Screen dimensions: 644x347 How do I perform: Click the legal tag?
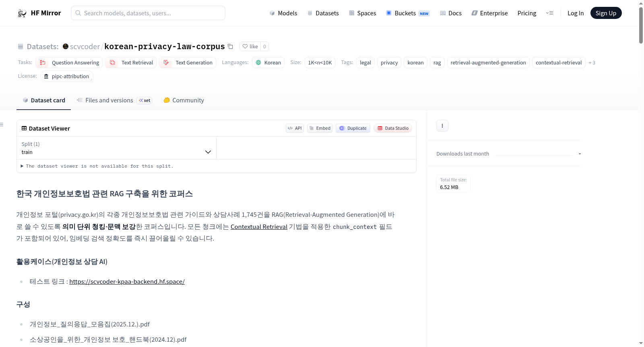pyautogui.click(x=365, y=62)
